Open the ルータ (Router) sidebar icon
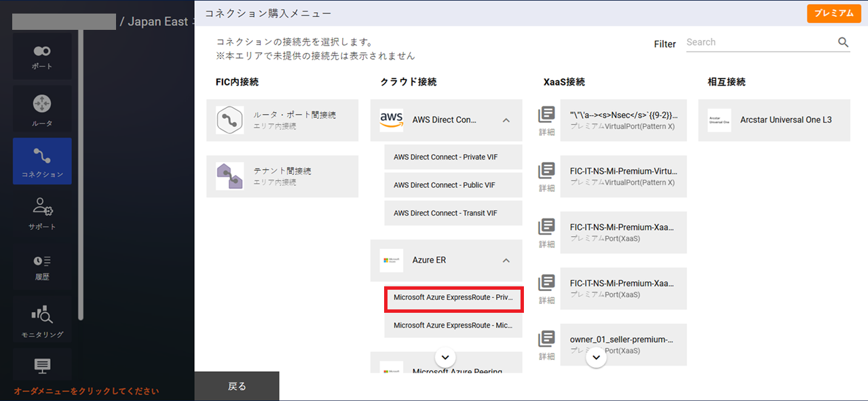Viewport: 868px width, 401px height. 42,111
